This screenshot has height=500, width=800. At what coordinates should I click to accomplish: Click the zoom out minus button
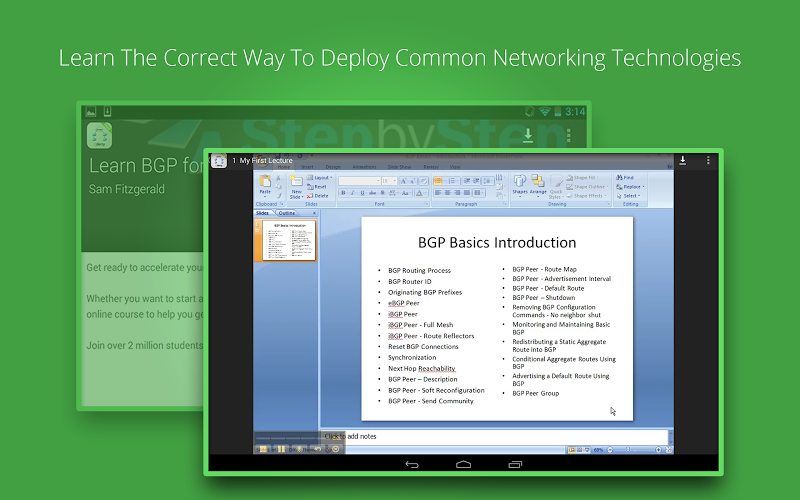(x=610, y=450)
